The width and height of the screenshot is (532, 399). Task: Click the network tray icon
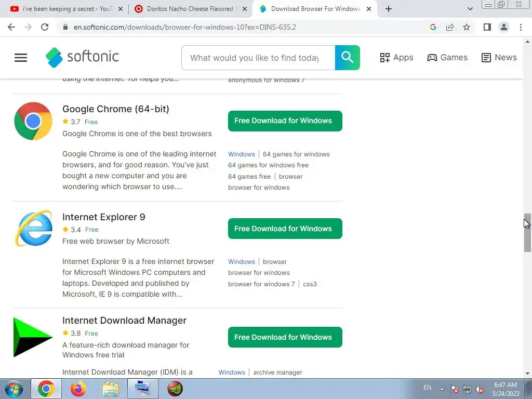[x=467, y=389]
